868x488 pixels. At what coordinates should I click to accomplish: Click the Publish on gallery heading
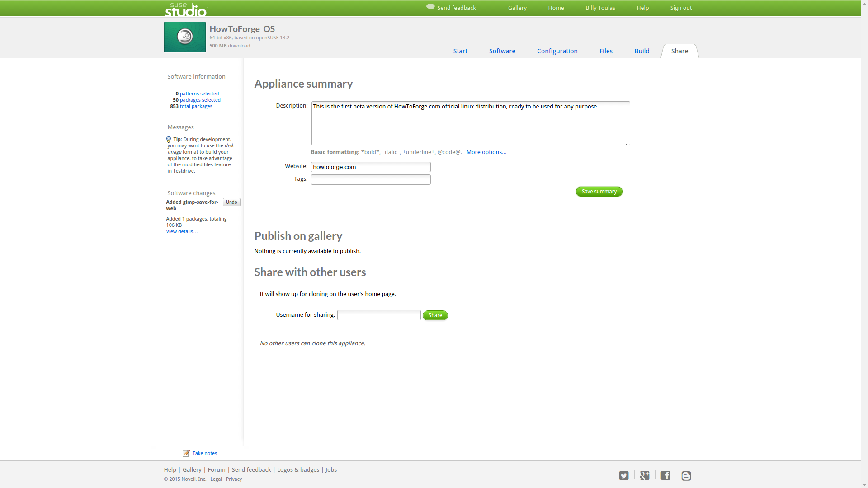pyautogui.click(x=298, y=236)
